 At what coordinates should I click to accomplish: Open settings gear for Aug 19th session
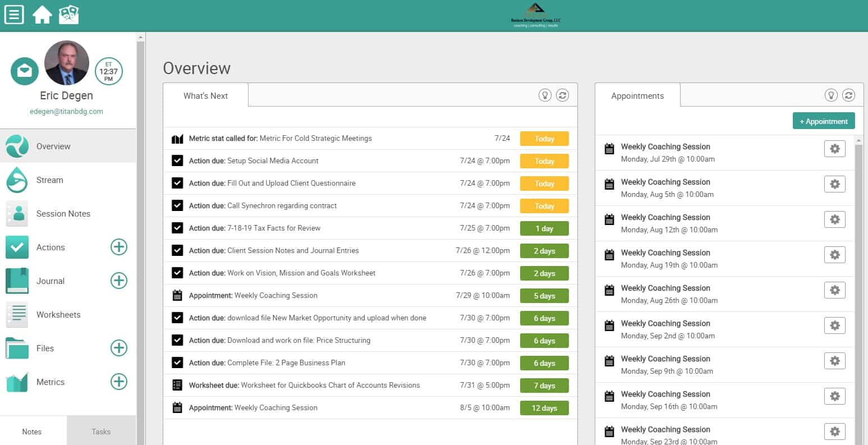(x=835, y=255)
